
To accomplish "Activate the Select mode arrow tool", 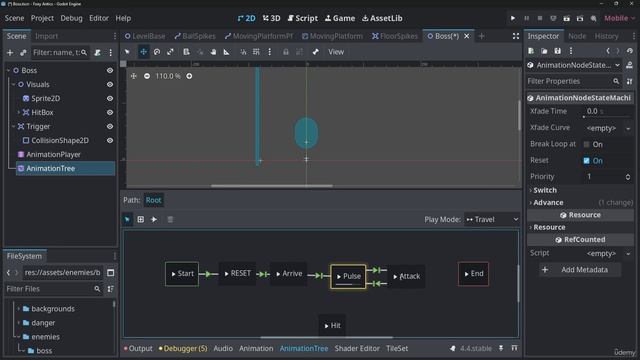I will click(127, 52).
